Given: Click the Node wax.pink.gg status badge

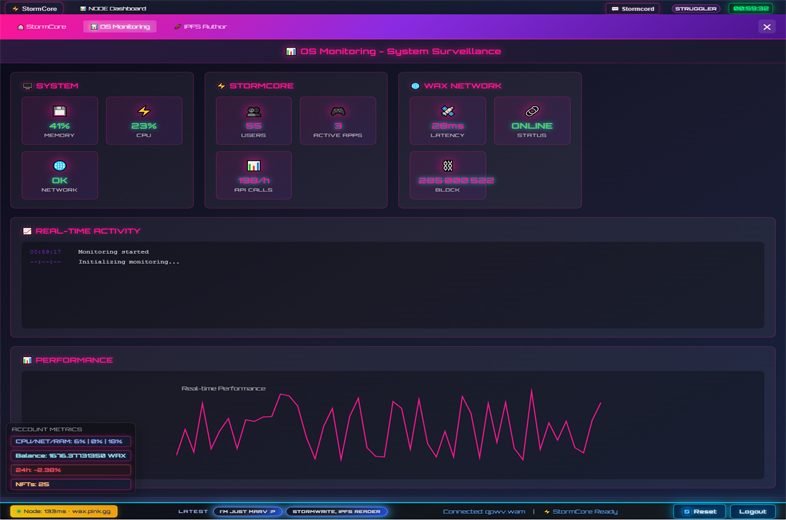Looking at the screenshot, I should pyautogui.click(x=64, y=511).
